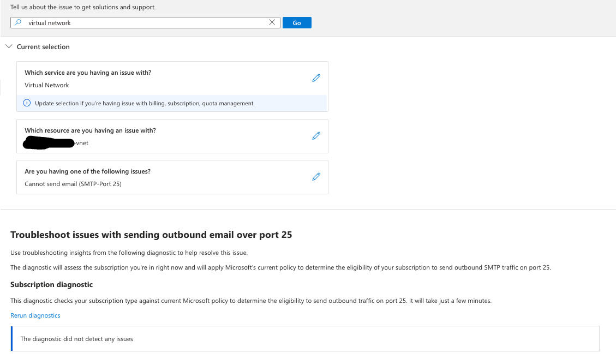Click the "Cannot send email (SMTP-Port 25)" issue text

pos(73,184)
